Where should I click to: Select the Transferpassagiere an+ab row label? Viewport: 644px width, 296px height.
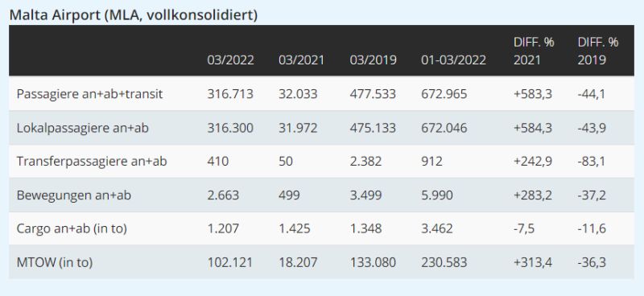click(x=92, y=162)
